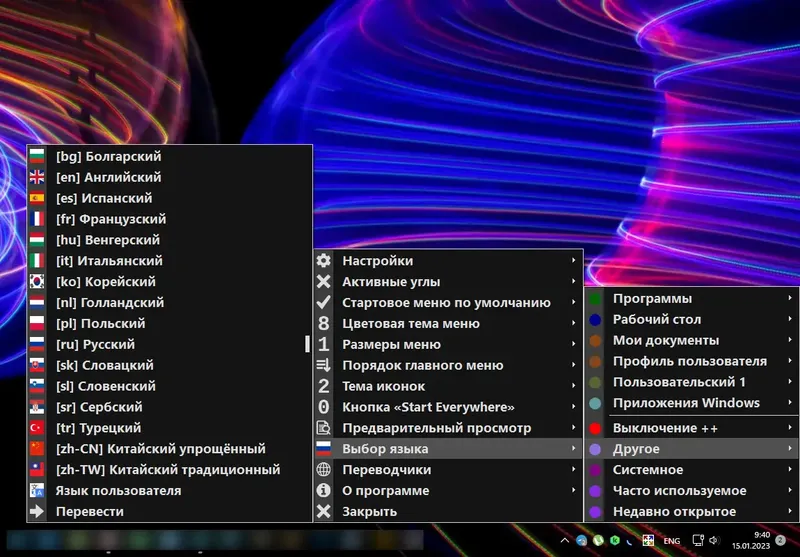Click the red circle beside Выключение ++
The width and height of the screenshot is (800, 557).
595,428
